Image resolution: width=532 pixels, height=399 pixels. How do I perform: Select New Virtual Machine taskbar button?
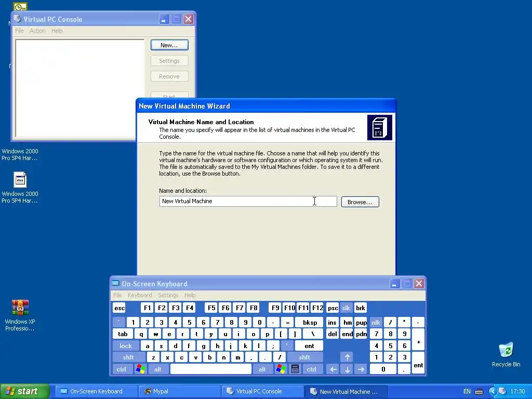point(346,391)
